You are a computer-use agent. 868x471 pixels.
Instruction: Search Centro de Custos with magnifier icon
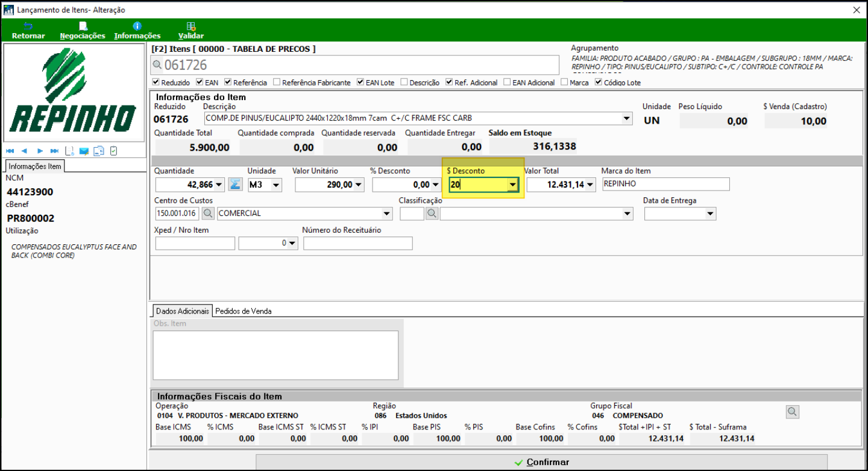tap(207, 213)
